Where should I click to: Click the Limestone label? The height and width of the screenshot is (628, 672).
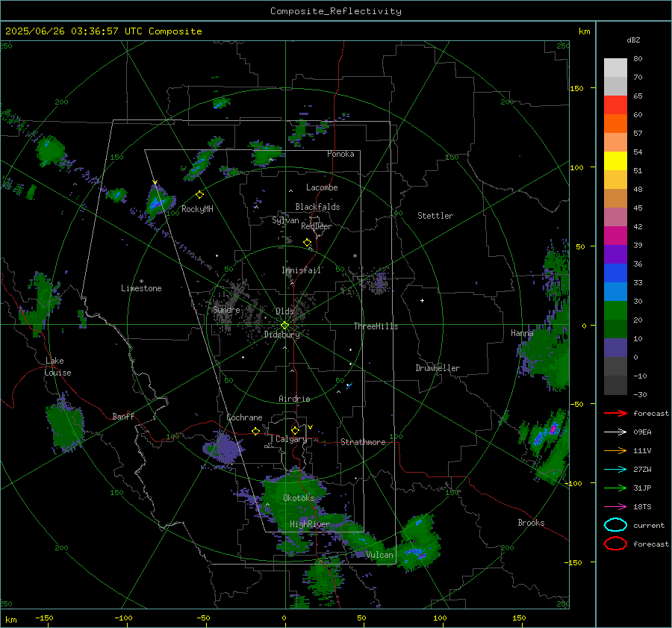[141, 288]
